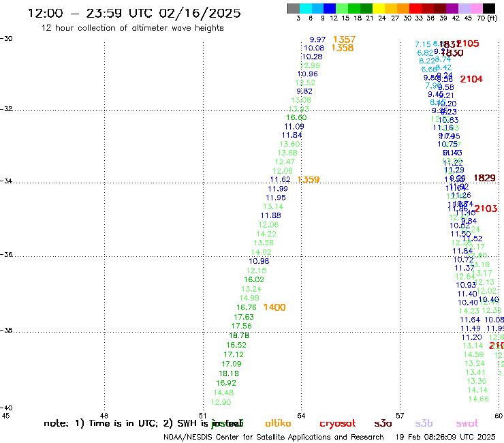
Task: Click the orange 1357 time stamp
Action: pyautogui.click(x=344, y=40)
